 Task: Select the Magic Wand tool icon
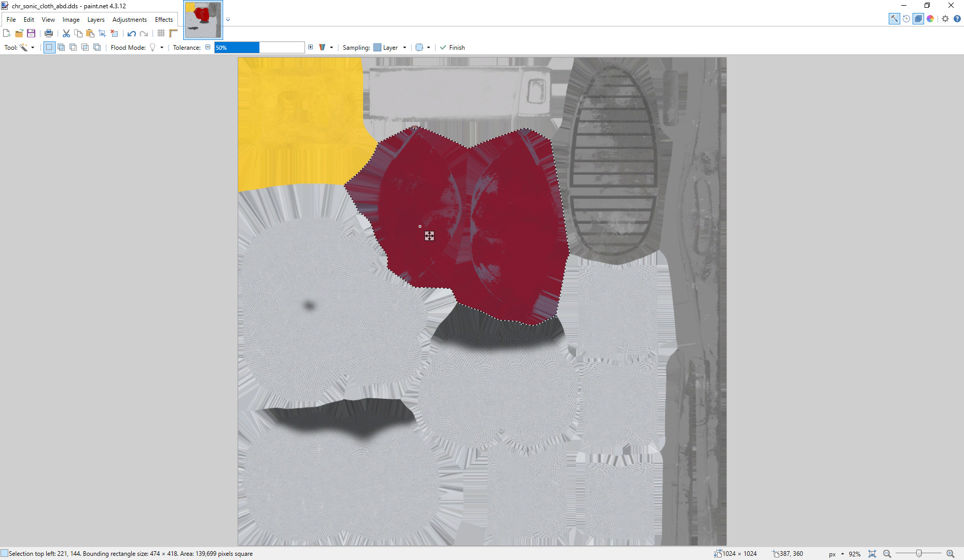click(x=24, y=47)
